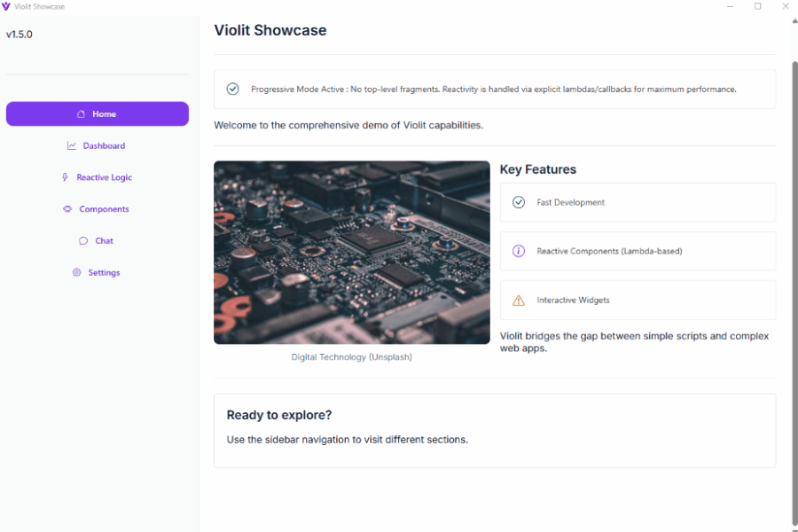Navigate to the Dashboard section
The height and width of the screenshot is (532, 798).
97,145
